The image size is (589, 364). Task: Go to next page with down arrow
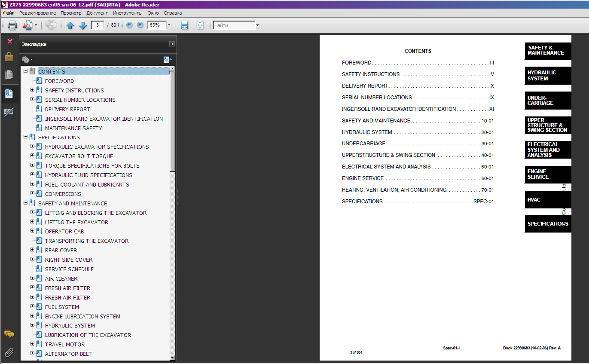(x=83, y=25)
